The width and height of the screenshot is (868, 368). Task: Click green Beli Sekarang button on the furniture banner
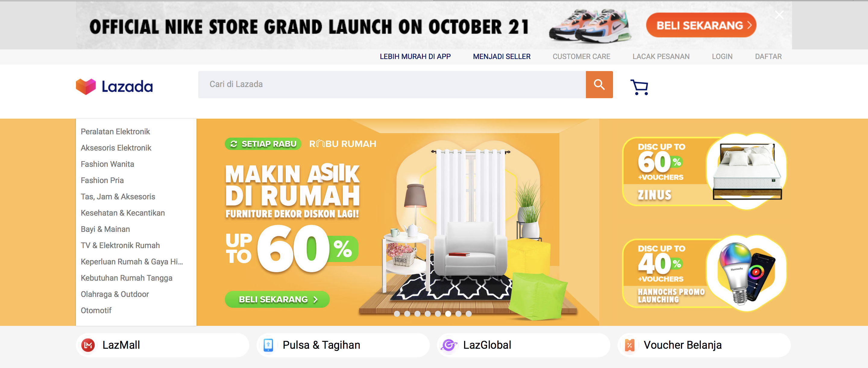click(x=277, y=299)
